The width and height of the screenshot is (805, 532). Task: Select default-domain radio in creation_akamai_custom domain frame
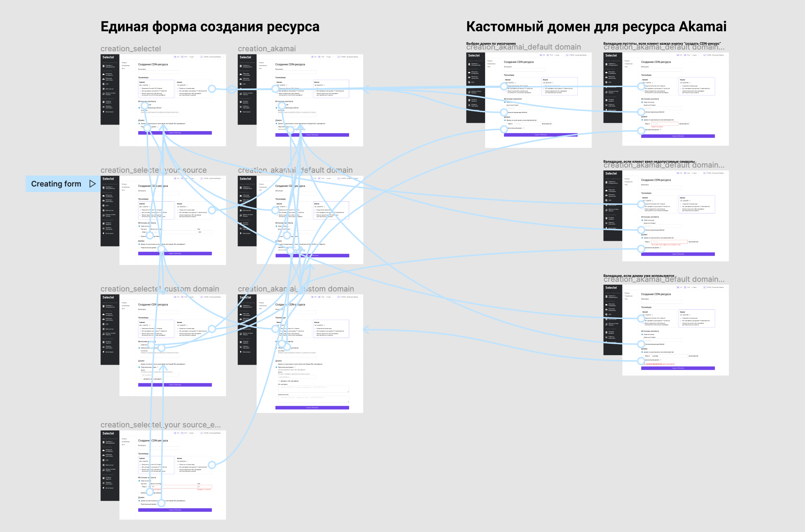(x=276, y=364)
